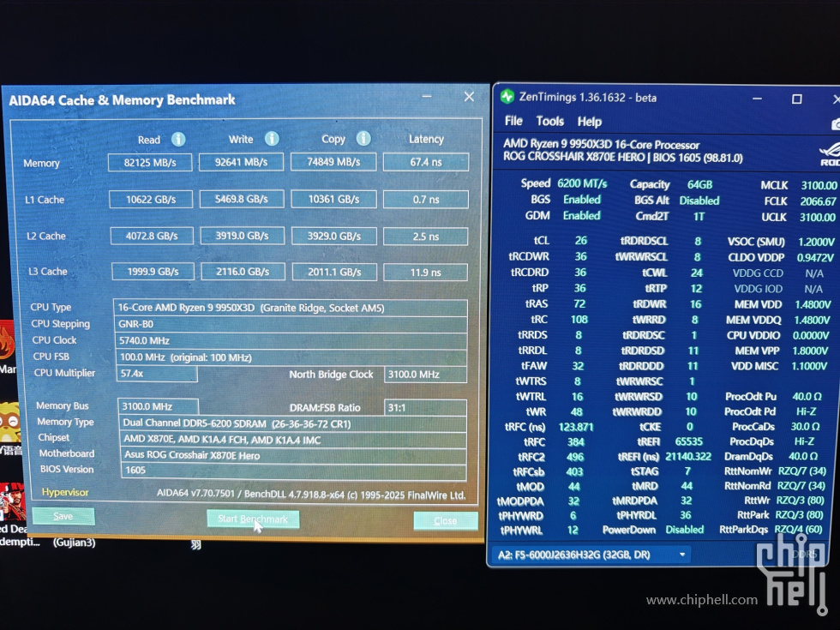The width and height of the screenshot is (840, 630).
Task: Maximize the ZenTimings window
Action: 796,99
